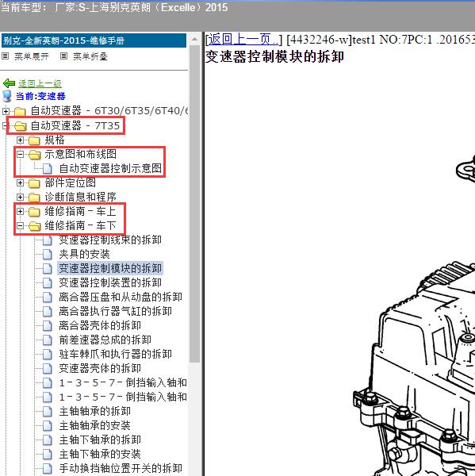Click document icon of 主轴轴承的拆卸
This screenshot has height=476, width=475.
(x=48, y=411)
